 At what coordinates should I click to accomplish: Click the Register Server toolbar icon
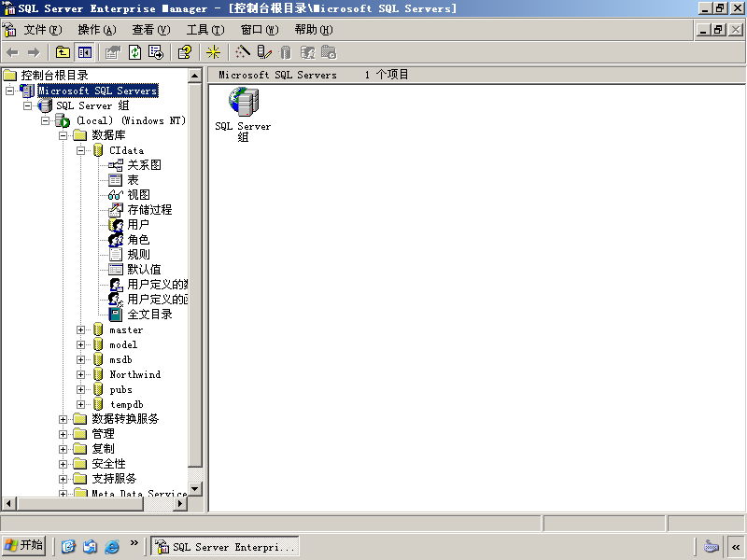(264, 52)
